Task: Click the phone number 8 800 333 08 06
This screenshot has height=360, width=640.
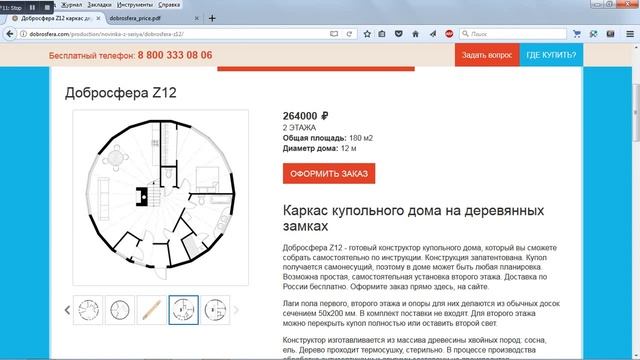Action: click(175, 55)
